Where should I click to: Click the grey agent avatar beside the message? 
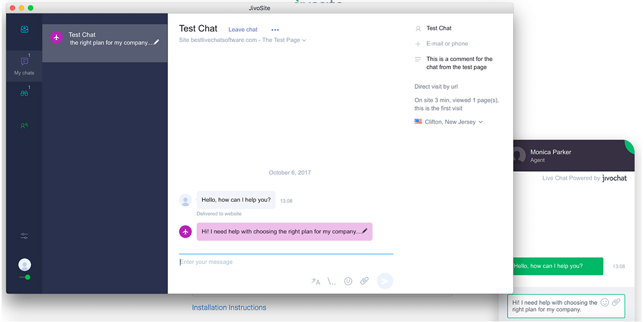point(185,200)
